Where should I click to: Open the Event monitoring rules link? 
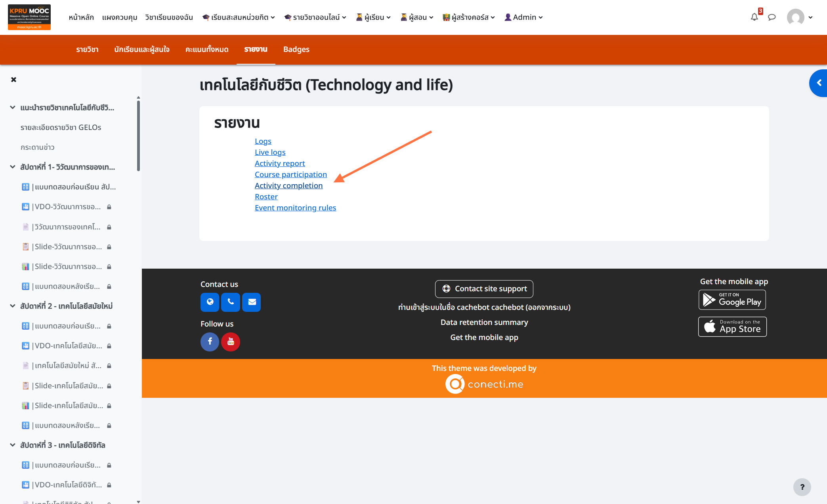295,208
